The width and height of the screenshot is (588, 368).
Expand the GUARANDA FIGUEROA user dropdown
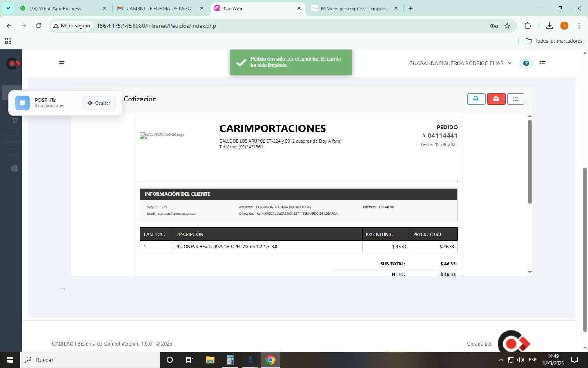(x=460, y=63)
